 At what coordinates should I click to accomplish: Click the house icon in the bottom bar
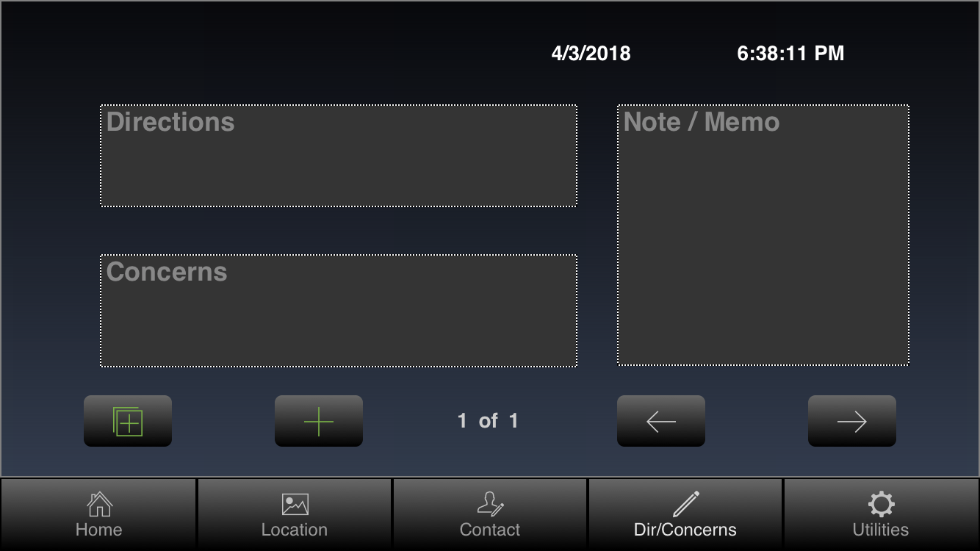coord(99,505)
